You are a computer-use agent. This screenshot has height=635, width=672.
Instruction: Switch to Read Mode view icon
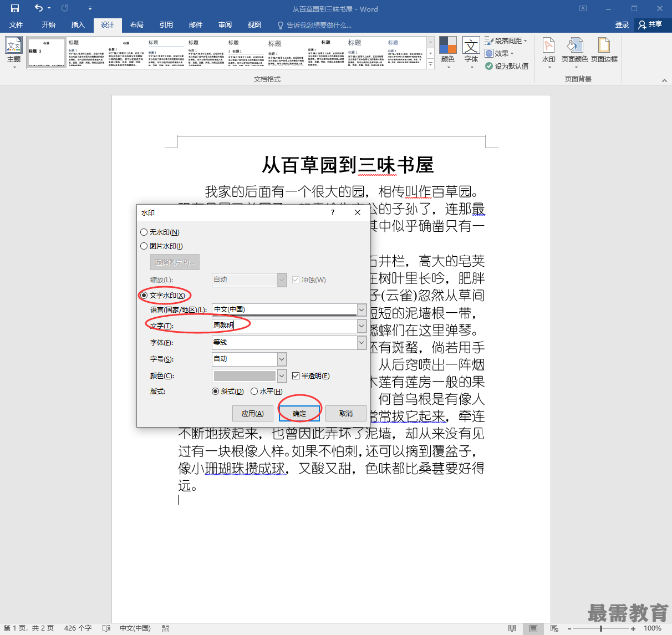512,628
